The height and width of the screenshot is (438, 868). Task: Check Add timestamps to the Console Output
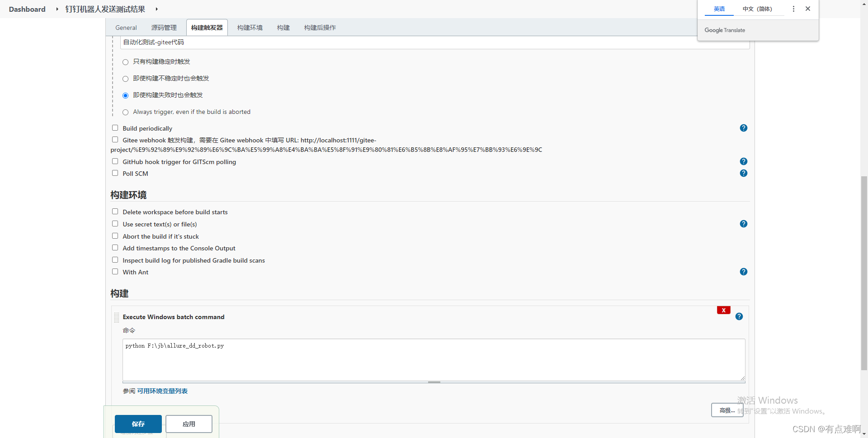[x=115, y=248]
